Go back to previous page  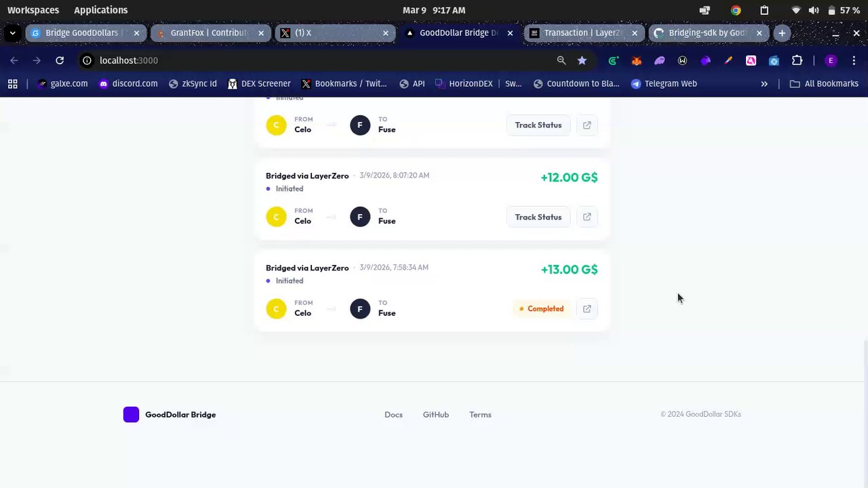pos(14,60)
